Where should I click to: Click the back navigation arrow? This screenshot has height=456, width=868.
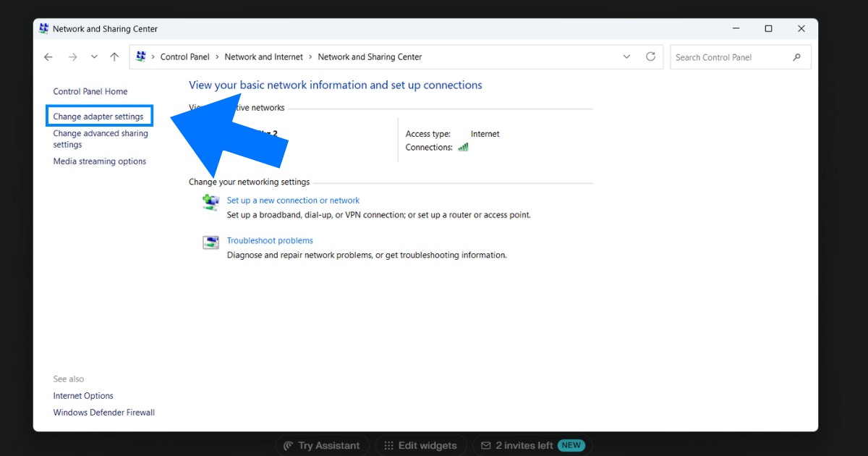tap(48, 56)
